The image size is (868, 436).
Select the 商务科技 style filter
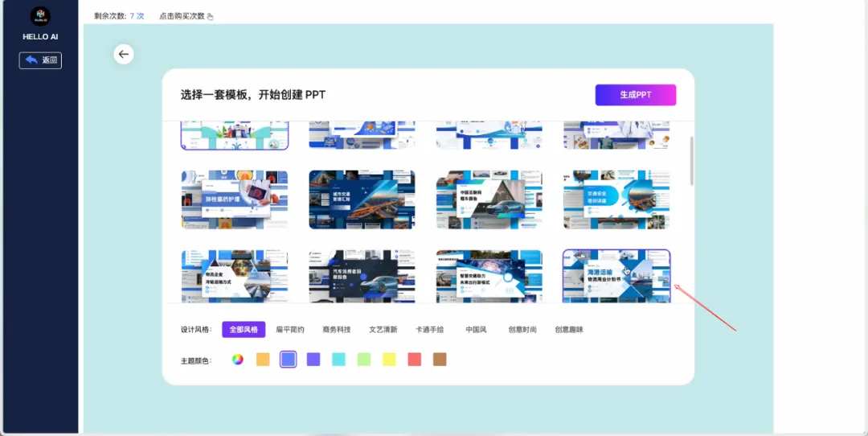pyautogui.click(x=337, y=329)
